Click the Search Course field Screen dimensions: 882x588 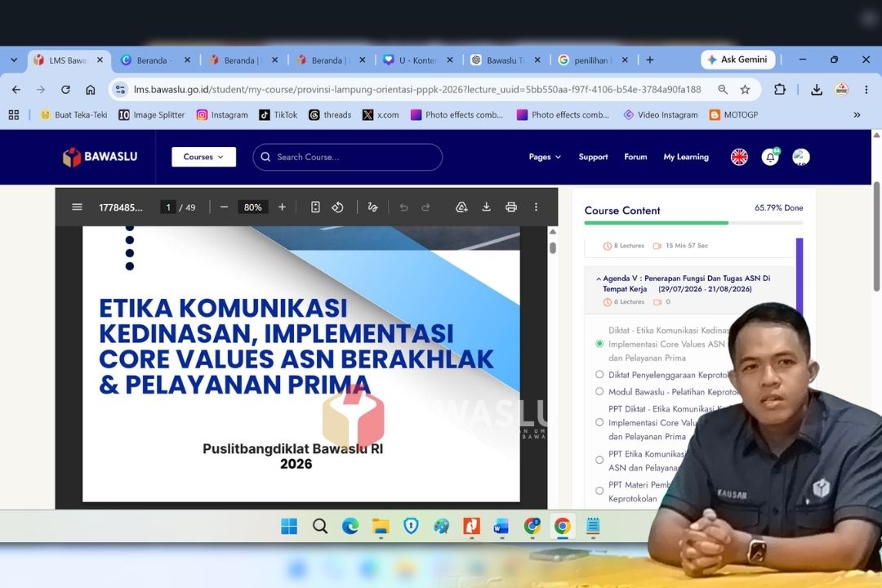[x=348, y=157]
